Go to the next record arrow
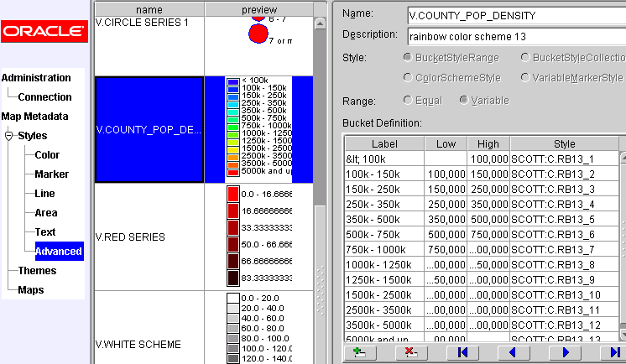 click(565, 352)
